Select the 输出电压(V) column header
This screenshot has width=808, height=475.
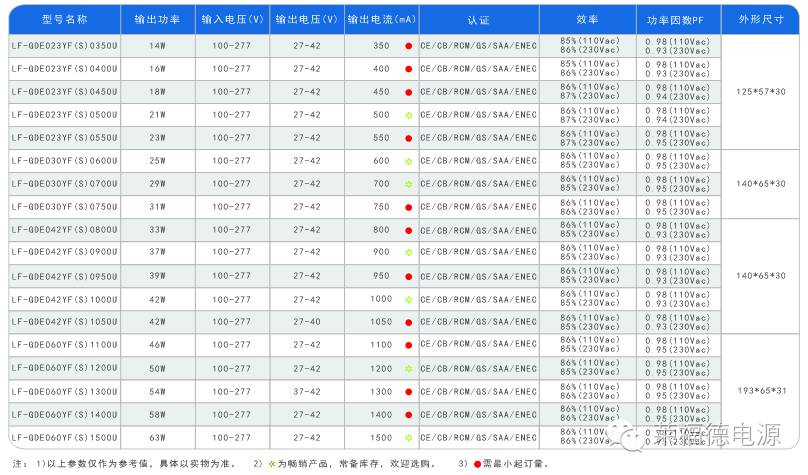tap(307, 20)
